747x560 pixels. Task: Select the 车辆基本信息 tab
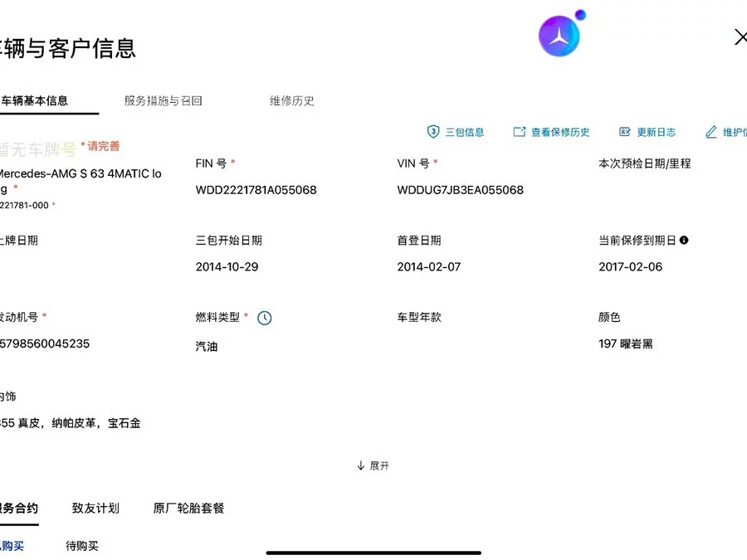coord(34,100)
